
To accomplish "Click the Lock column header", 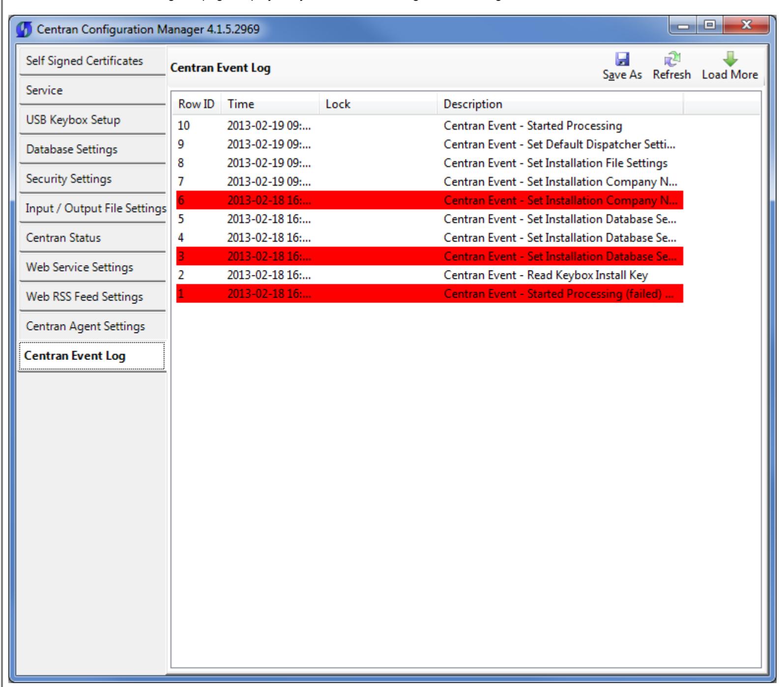I will point(378,104).
